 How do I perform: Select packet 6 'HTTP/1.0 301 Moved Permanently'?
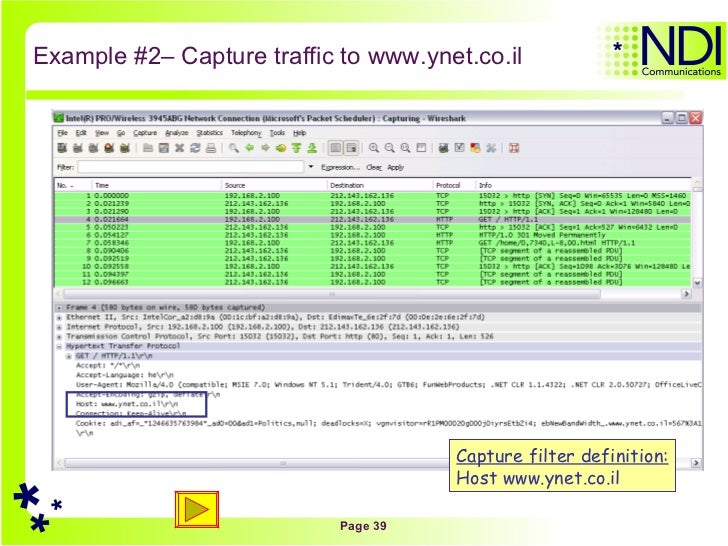373,235
